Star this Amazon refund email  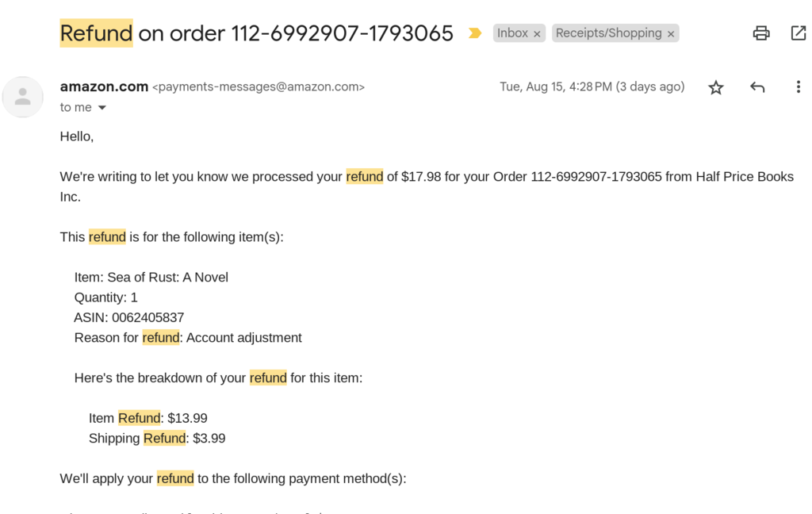click(x=716, y=87)
